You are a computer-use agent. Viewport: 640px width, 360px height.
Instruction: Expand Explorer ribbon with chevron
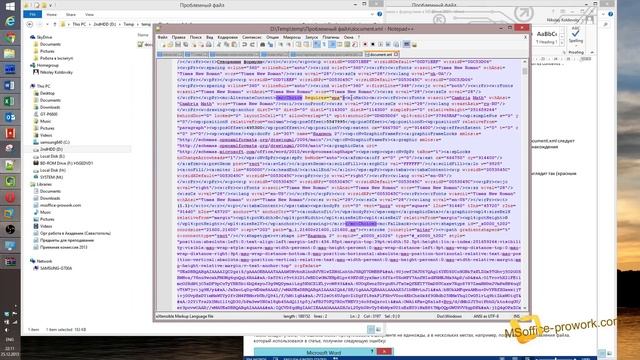pos(372,14)
